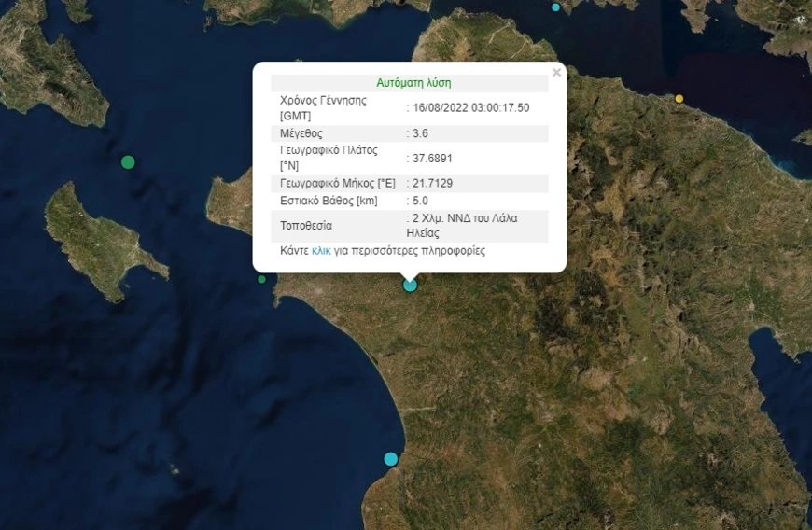Click the yellow earthquake marker
The height and width of the screenshot is (530, 812).
679,99
